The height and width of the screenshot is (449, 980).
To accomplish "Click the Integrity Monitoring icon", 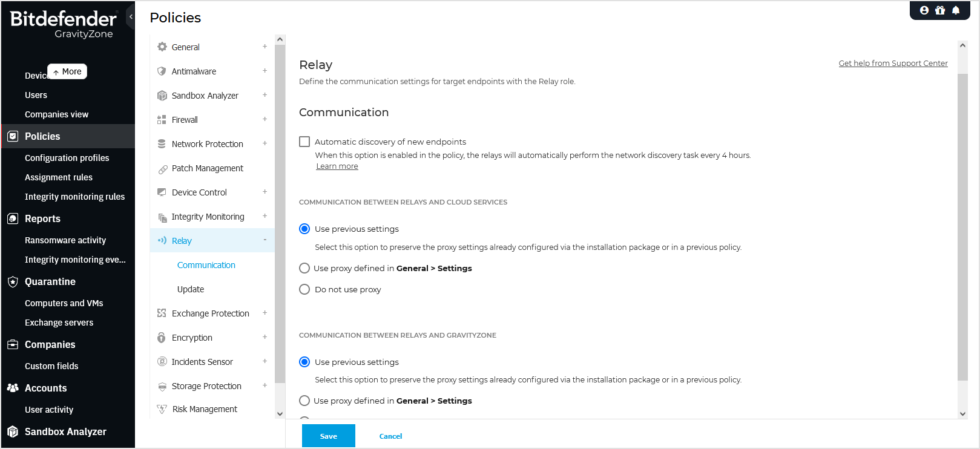I will (x=162, y=217).
